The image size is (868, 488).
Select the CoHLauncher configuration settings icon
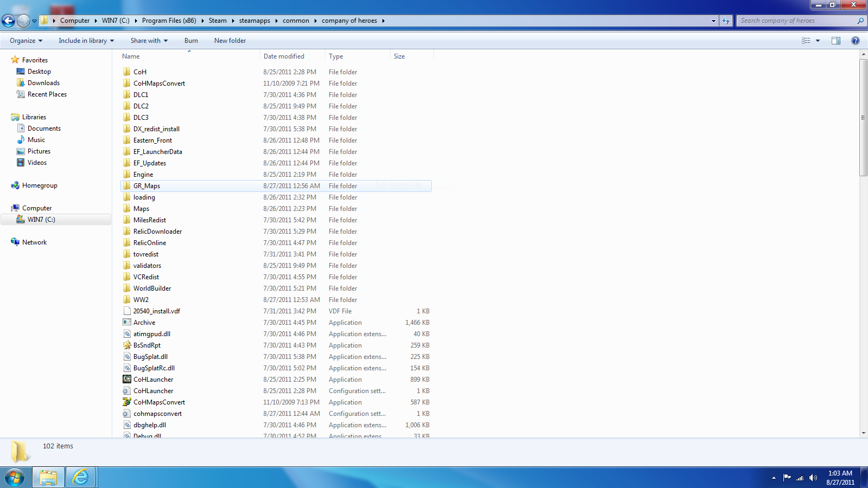pos(127,390)
